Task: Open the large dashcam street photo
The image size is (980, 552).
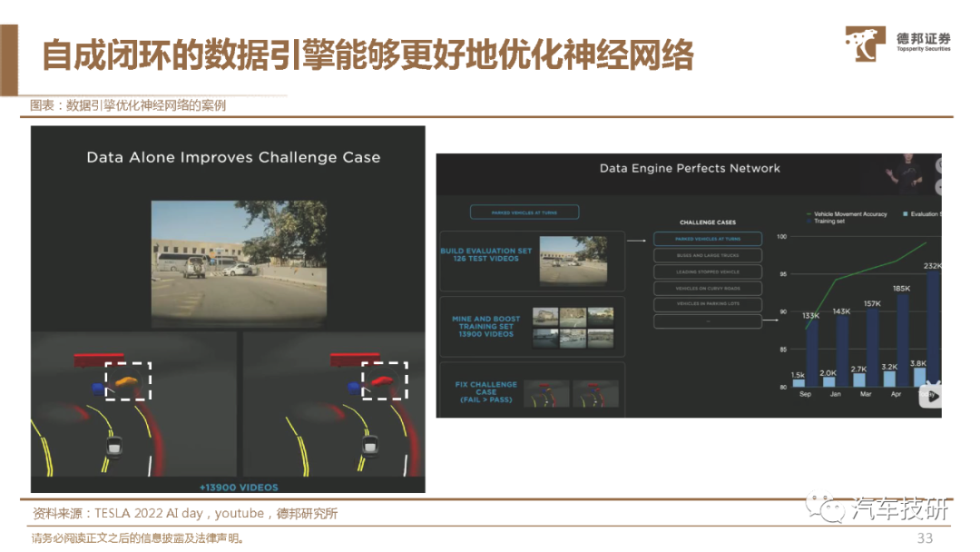Action: tap(239, 263)
